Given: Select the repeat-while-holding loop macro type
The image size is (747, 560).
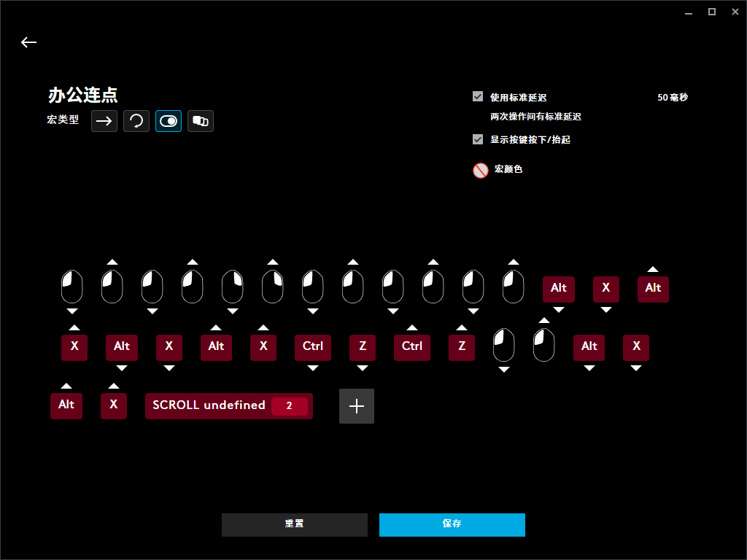Looking at the screenshot, I should tap(136, 121).
